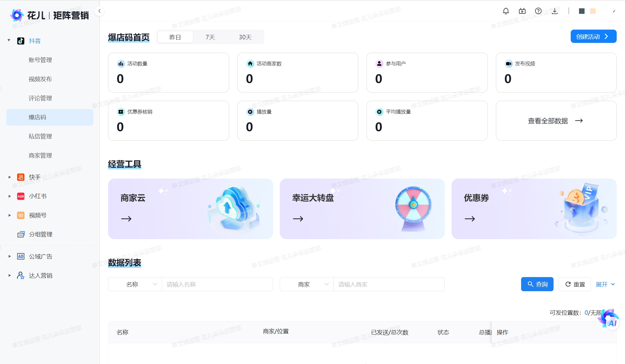Image resolution: width=625 pixels, height=364 pixels.
Task: Open the 幸运大转盘 tool card
Action: tap(362, 209)
